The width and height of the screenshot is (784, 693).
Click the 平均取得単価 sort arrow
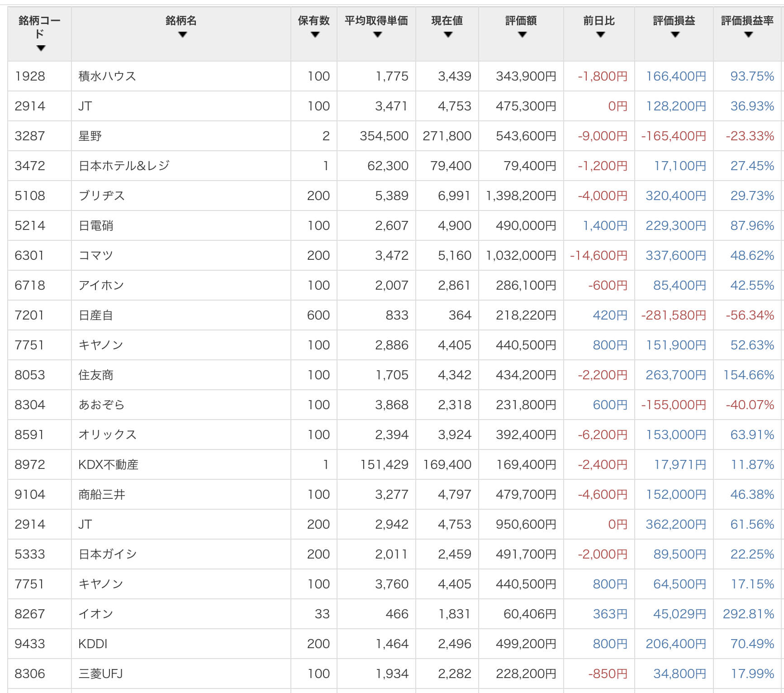tap(377, 35)
